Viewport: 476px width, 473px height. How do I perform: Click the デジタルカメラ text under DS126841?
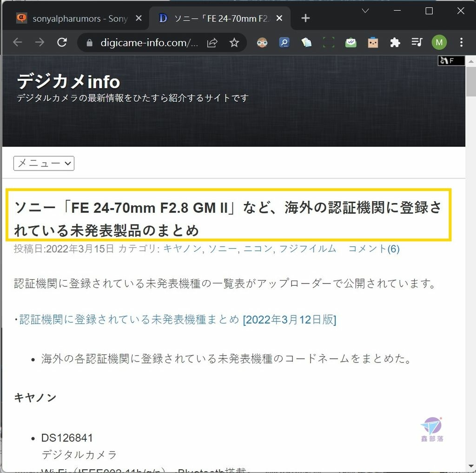coord(79,454)
